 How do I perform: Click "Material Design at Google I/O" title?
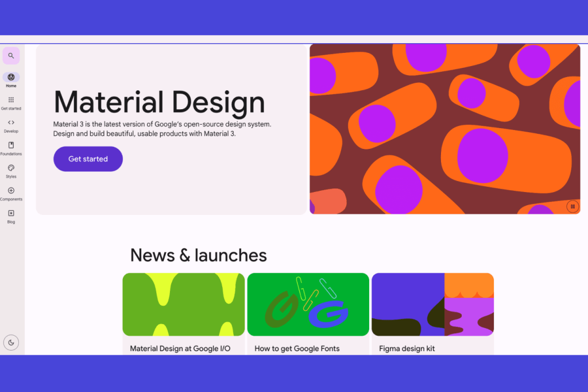pos(180,348)
